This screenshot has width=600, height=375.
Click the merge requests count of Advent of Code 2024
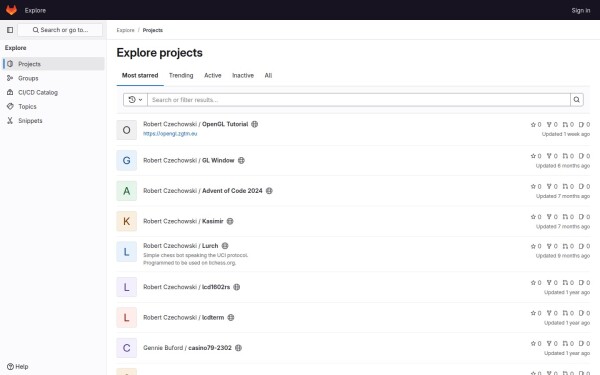pos(568,186)
